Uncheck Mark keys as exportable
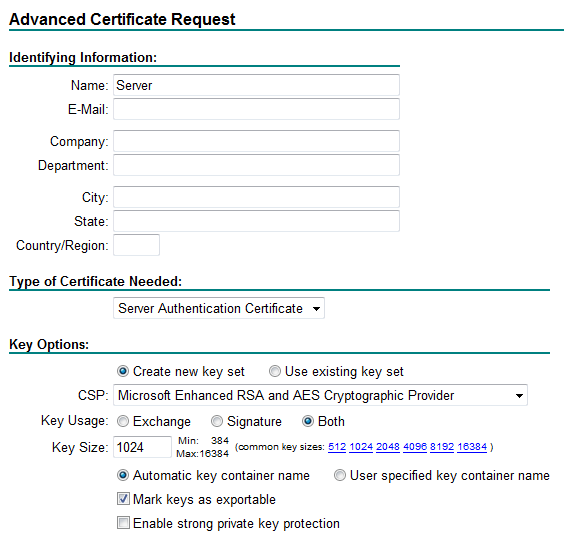The image size is (564, 540). click(123, 499)
